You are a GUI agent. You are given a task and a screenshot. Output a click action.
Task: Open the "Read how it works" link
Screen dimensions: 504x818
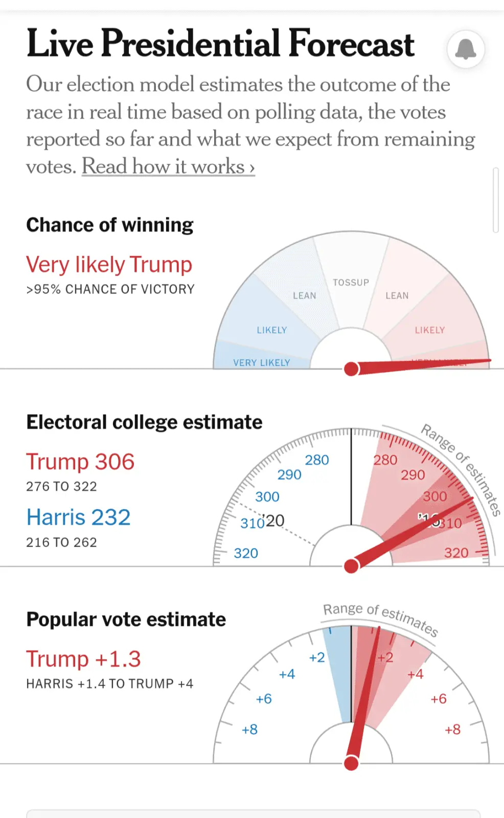click(x=168, y=167)
